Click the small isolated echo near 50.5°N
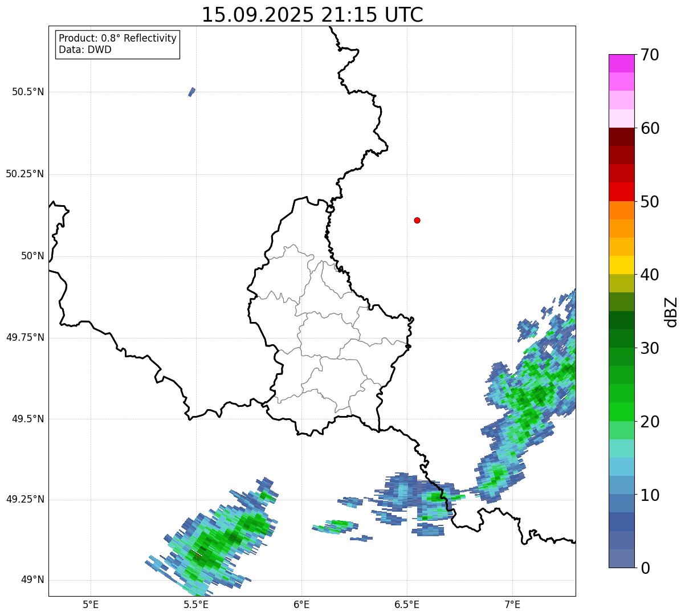 [191, 92]
